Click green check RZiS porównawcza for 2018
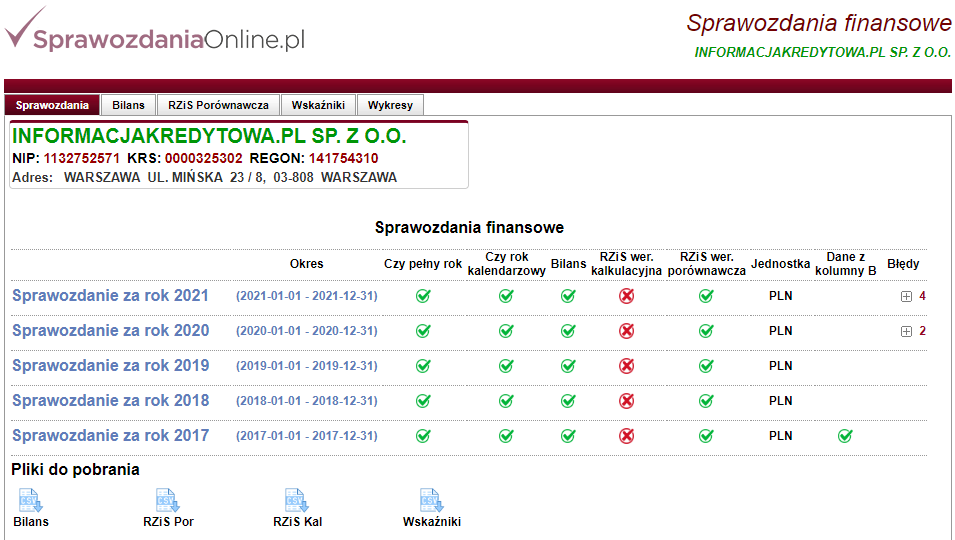Screen dimensions: 955x540 pyautogui.click(x=707, y=401)
